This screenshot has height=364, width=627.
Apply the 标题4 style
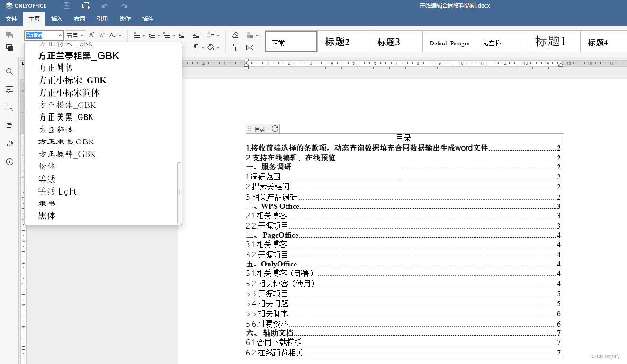[603, 41]
